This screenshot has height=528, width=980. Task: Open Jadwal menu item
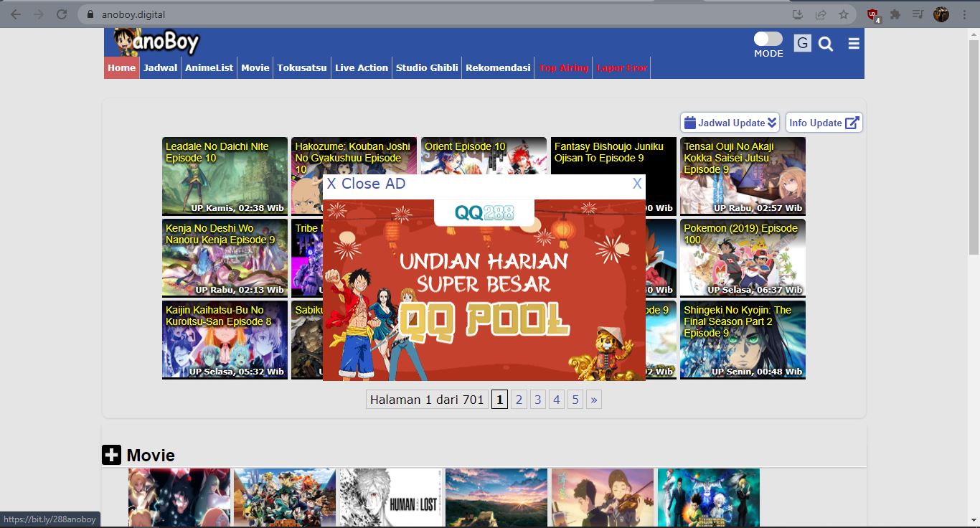point(161,67)
